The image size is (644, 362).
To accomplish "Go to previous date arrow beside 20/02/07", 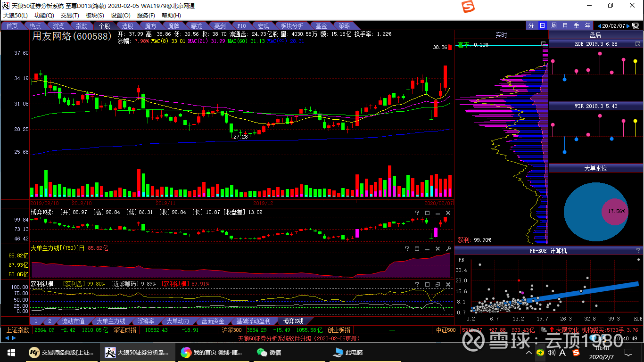I will click(x=599, y=26).
